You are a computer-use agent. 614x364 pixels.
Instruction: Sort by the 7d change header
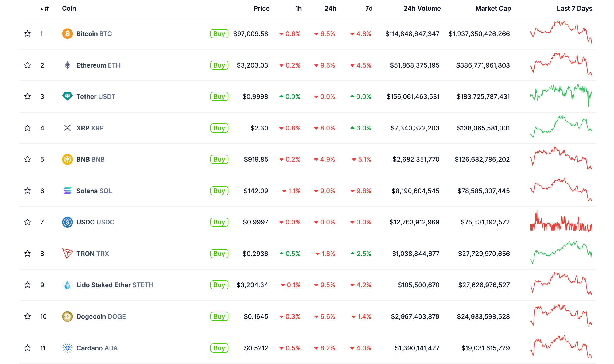pos(369,9)
